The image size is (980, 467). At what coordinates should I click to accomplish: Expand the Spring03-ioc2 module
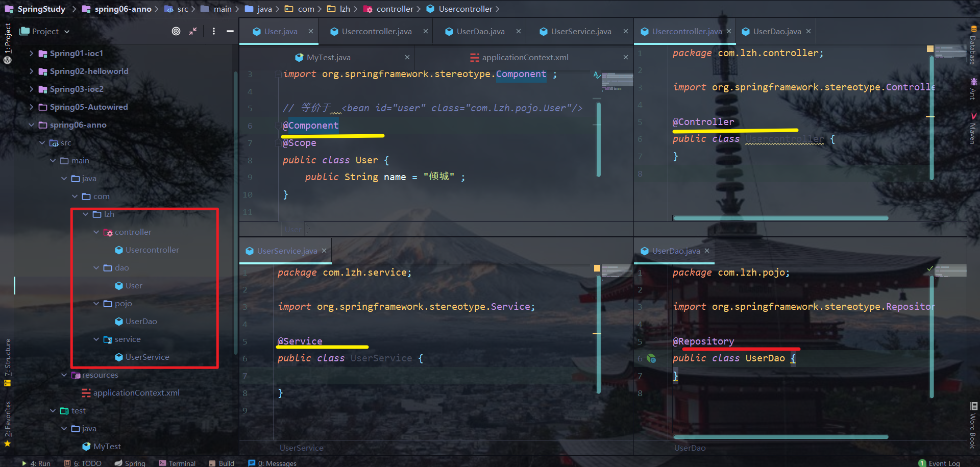(31, 89)
